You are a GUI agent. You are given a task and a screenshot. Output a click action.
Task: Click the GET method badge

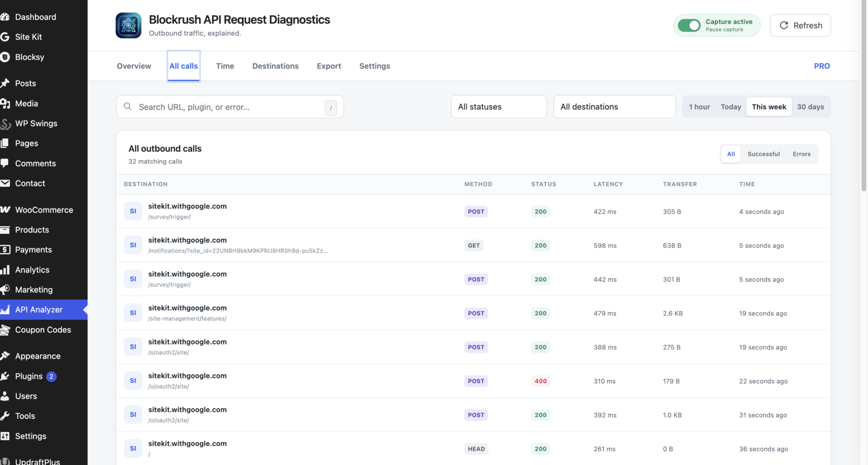(474, 245)
